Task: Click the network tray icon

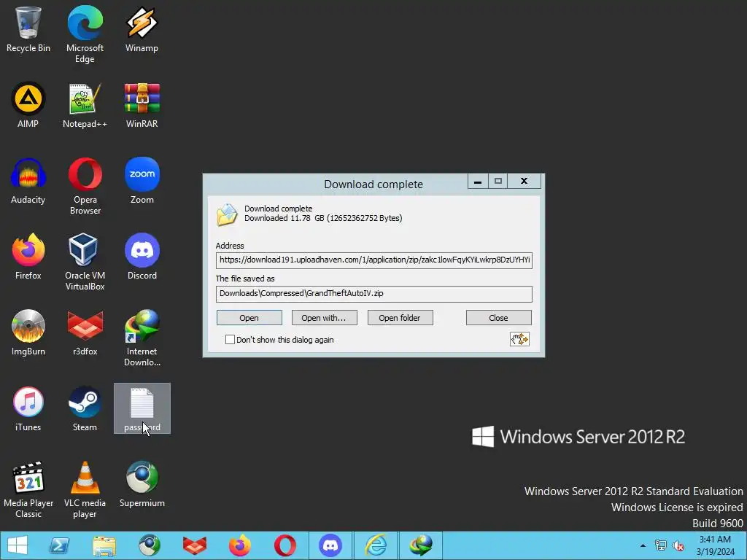Action: [660, 545]
